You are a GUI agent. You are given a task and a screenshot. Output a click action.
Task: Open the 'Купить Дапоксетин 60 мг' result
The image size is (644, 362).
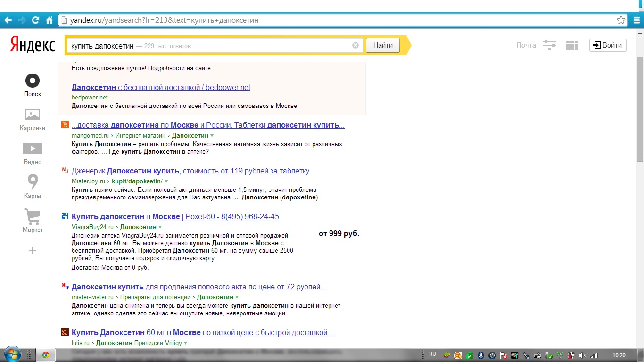(203, 332)
